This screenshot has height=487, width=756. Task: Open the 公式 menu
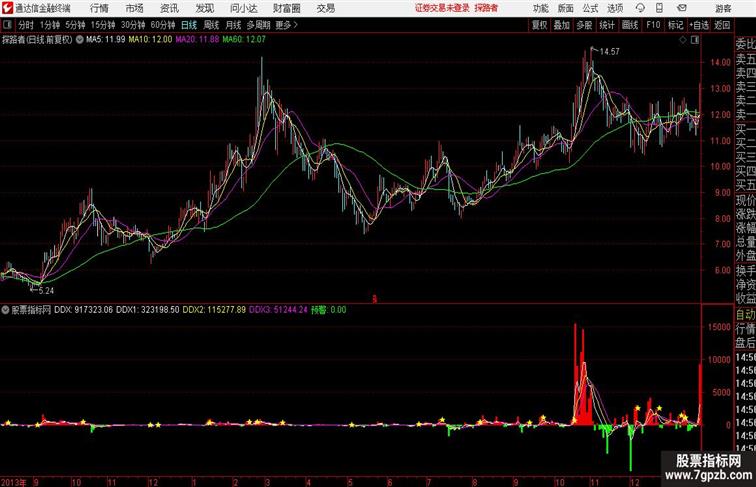[x=590, y=8]
